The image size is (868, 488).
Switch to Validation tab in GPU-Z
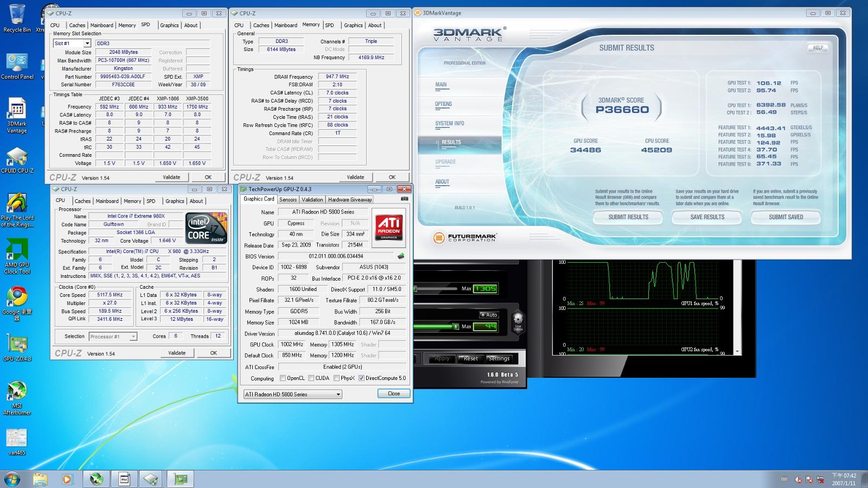[x=312, y=200]
